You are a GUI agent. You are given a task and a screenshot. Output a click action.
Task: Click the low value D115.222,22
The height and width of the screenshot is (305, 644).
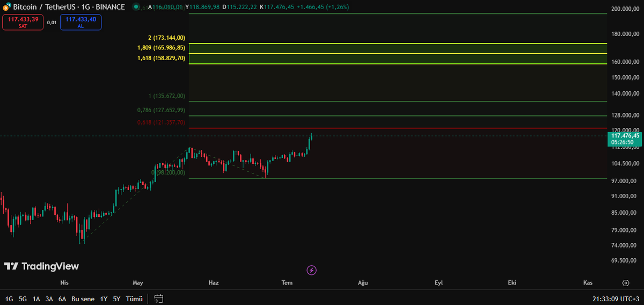tap(240, 7)
